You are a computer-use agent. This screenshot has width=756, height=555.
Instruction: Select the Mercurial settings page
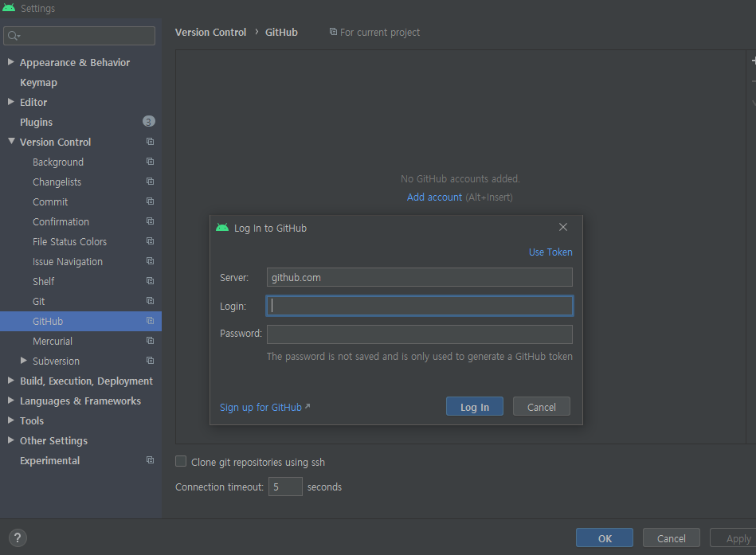tap(53, 341)
